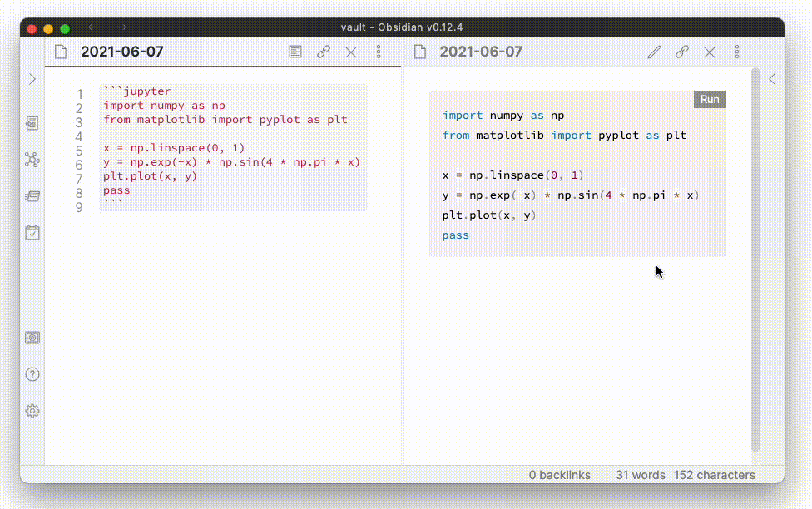812x509 pixels.
Task: Open the Help icon in ribbon
Action: click(x=32, y=374)
